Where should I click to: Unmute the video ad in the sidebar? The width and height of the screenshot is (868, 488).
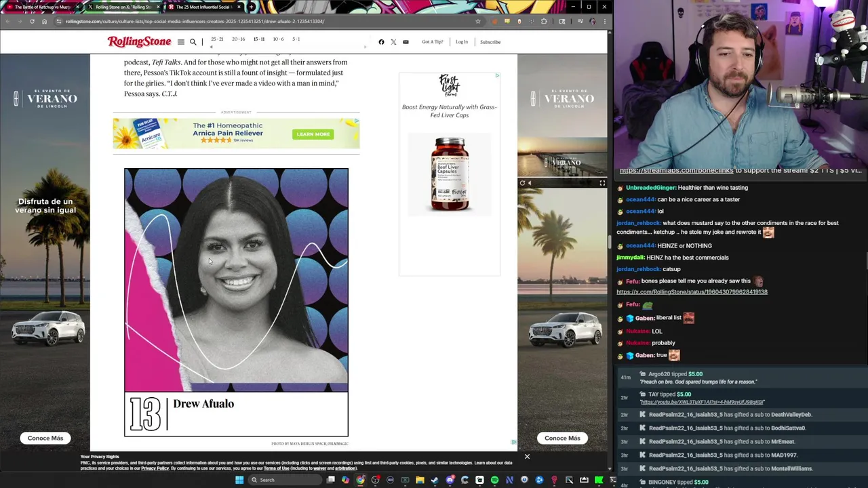(530, 183)
